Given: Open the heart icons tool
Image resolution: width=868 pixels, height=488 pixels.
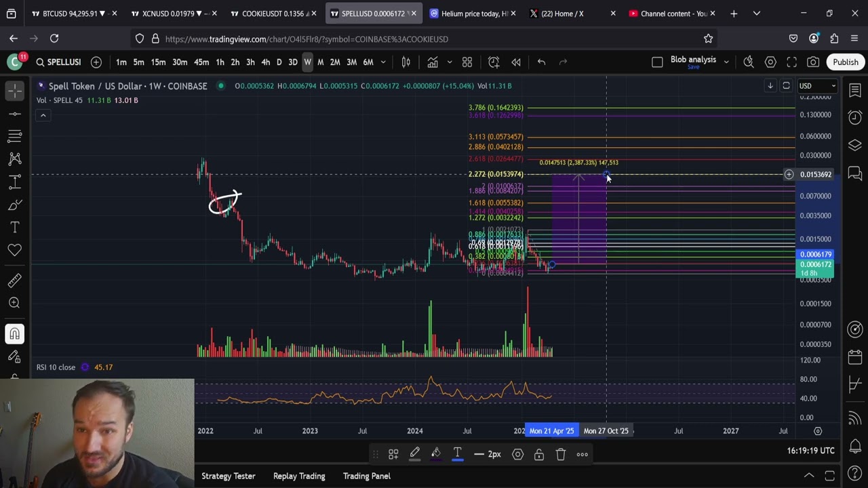Looking at the screenshot, I should coord(14,250).
